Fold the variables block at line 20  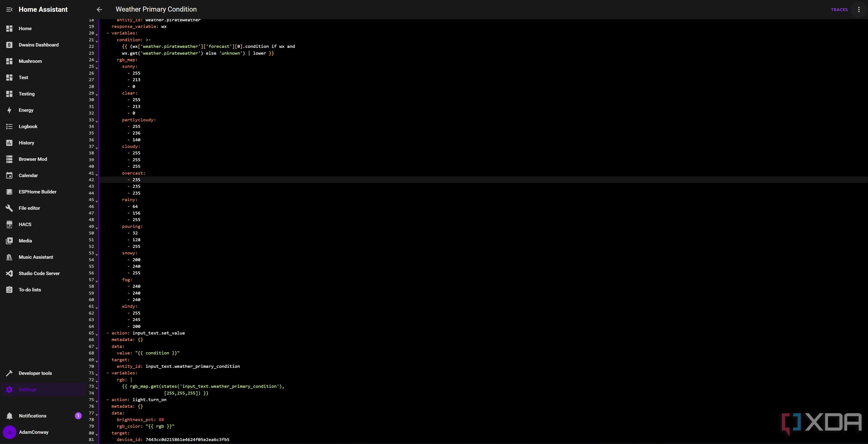point(97,34)
